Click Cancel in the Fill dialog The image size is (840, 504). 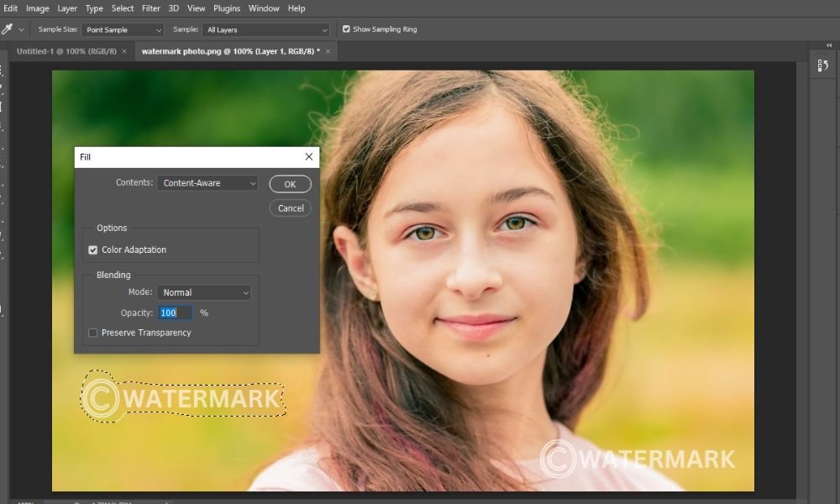[291, 208]
